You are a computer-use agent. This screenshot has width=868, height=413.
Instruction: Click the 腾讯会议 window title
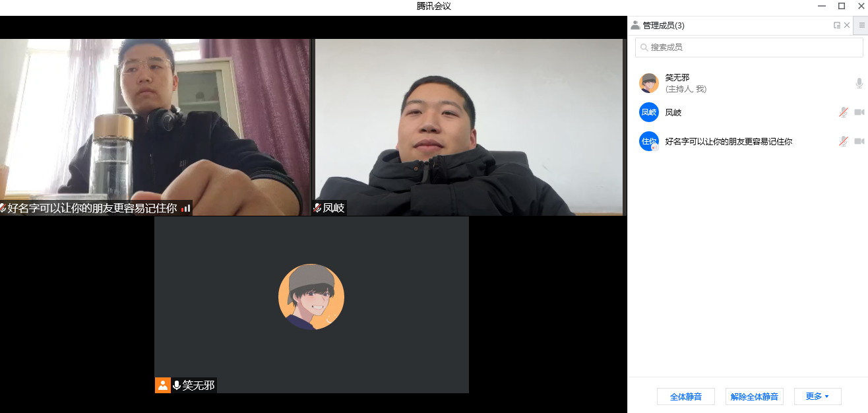pyautogui.click(x=434, y=6)
